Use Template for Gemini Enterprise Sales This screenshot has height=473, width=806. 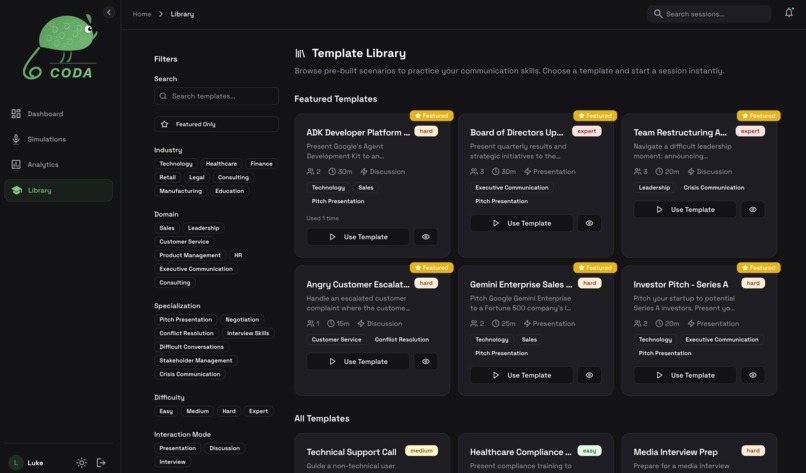click(522, 375)
